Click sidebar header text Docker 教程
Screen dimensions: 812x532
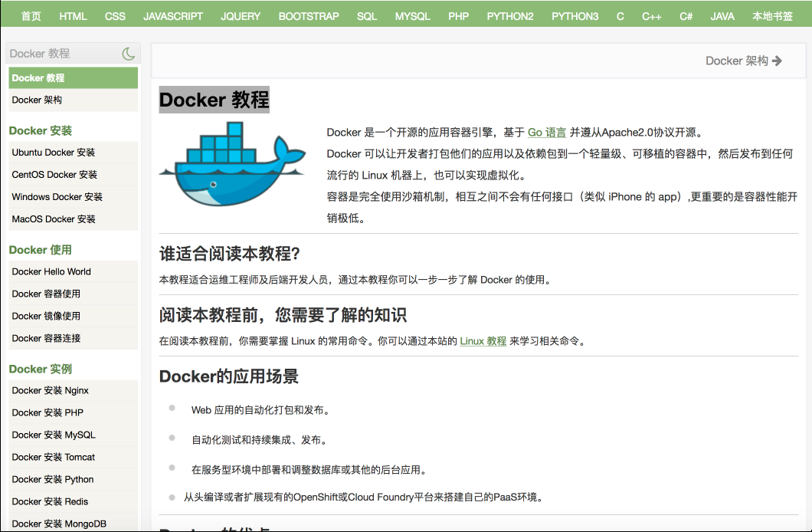point(39,54)
